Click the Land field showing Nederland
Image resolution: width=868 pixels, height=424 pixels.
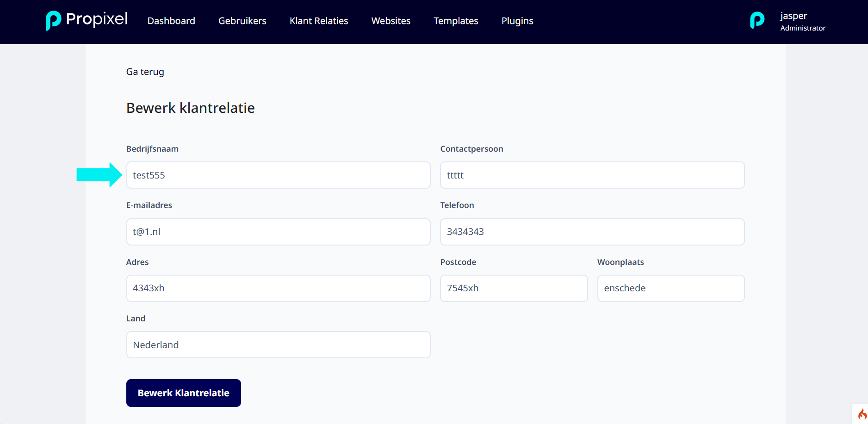pos(279,345)
